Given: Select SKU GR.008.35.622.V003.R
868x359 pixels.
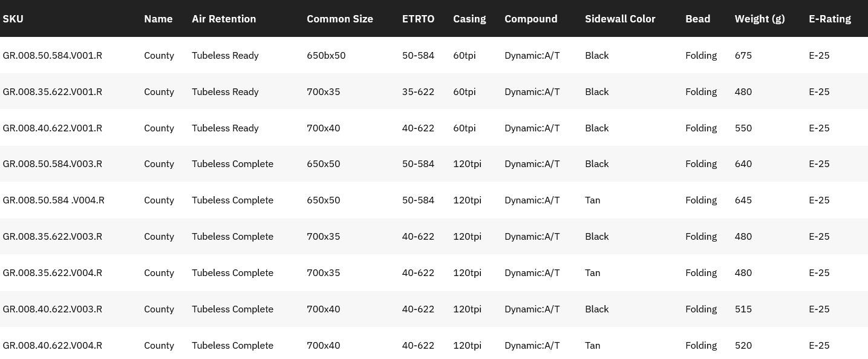Looking at the screenshot, I should [x=53, y=237].
